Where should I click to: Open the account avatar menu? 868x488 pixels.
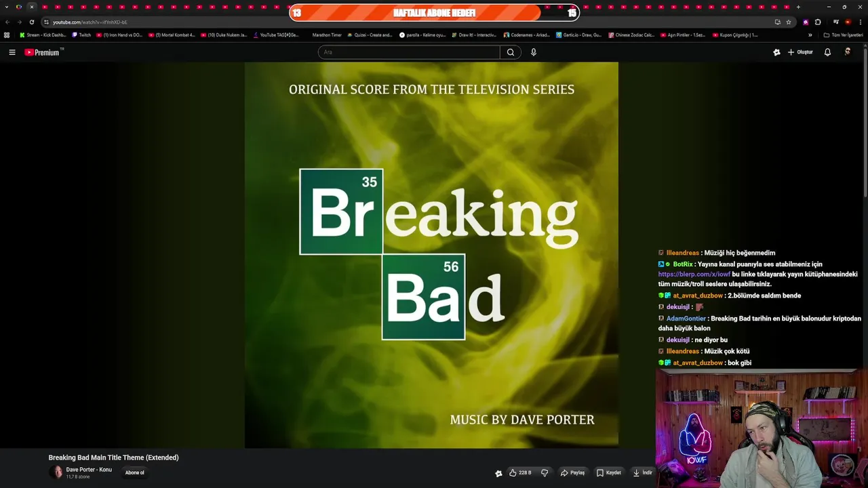click(848, 52)
